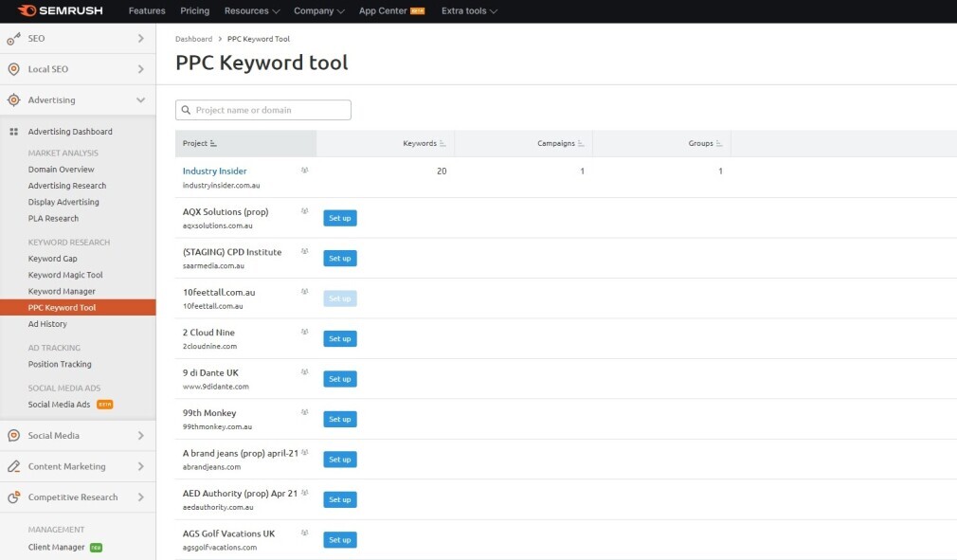Sort by Project column icon

213,143
